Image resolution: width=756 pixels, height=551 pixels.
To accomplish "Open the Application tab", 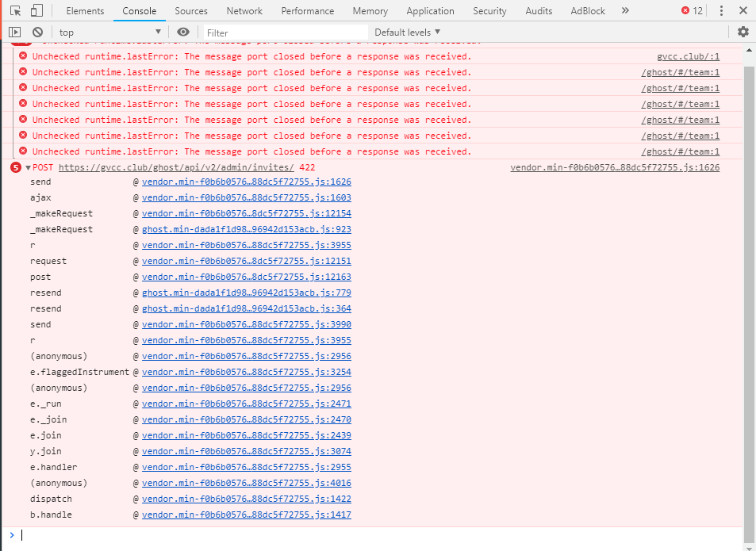I will click(430, 10).
